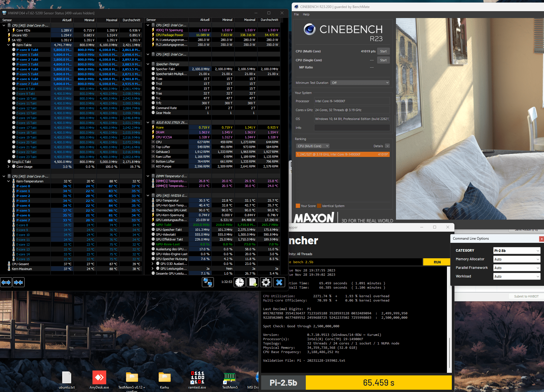Click the Vcore lightning bolt icon
This screenshot has height=392, width=544.
[153, 127]
